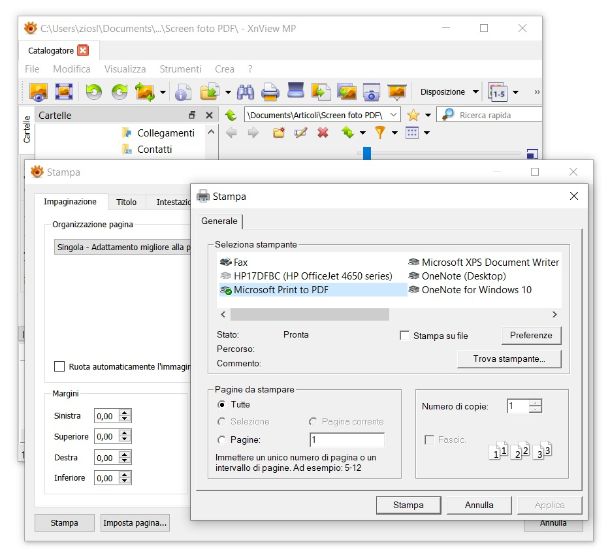The image size is (610, 559).
Task: Open the favorites star dropdown arrow
Action: pyautogui.click(x=428, y=115)
